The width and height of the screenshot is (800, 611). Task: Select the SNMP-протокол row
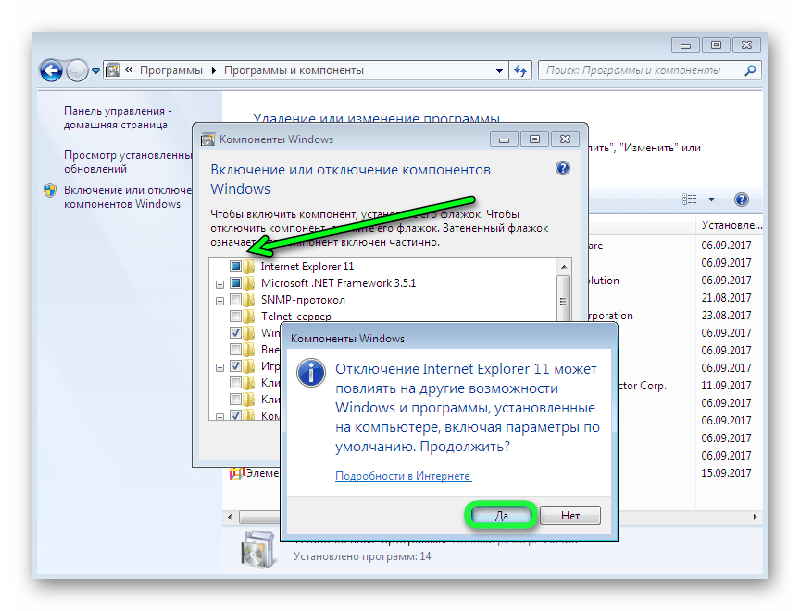pos(303,300)
